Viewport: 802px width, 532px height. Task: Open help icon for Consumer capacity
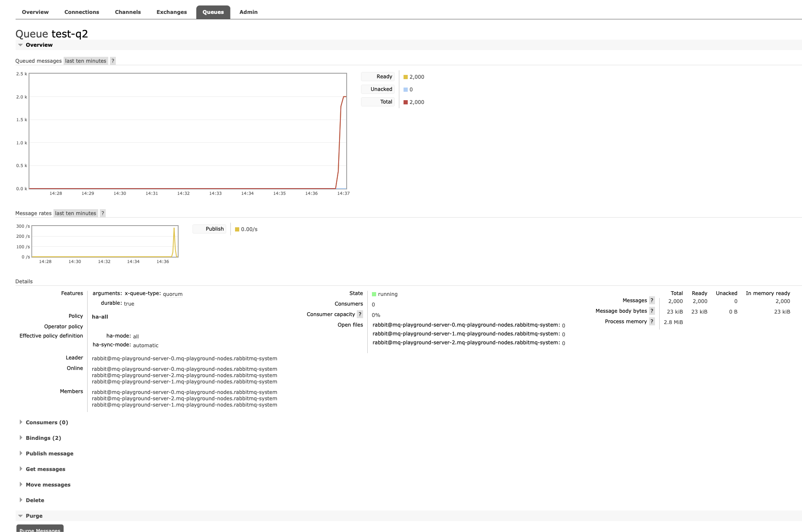tap(360, 314)
